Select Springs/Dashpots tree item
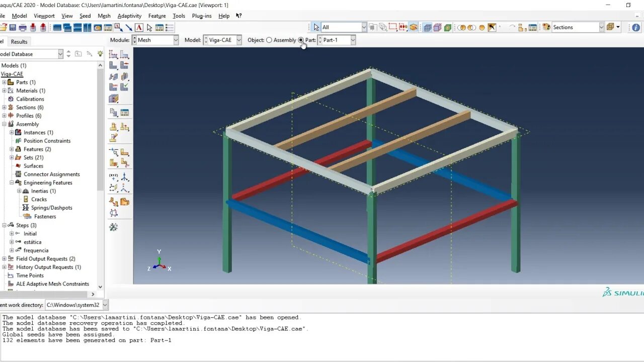The width and height of the screenshot is (644, 362). (x=51, y=208)
